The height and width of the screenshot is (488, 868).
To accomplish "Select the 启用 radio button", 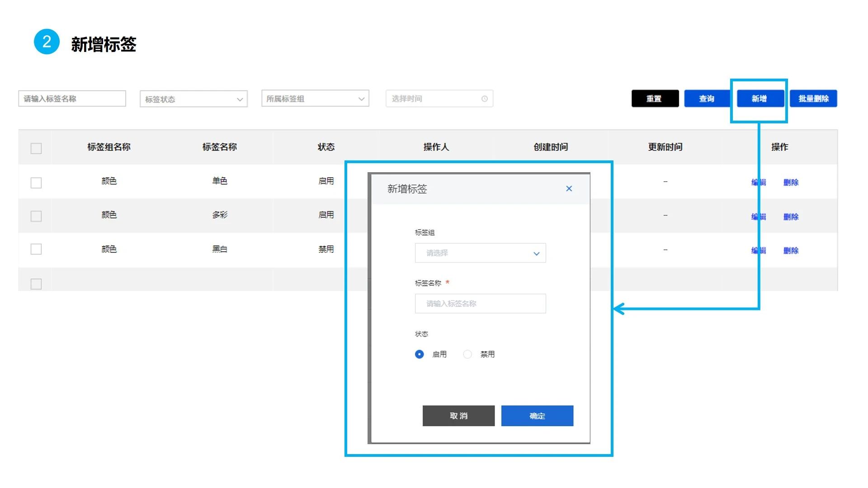I will tap(420, 354).
